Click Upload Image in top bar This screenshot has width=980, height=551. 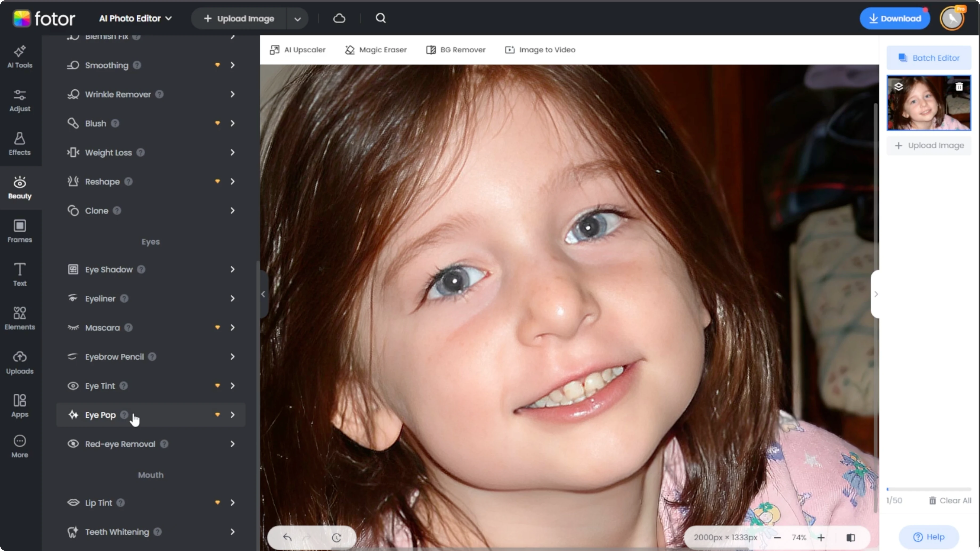point(239,19)
